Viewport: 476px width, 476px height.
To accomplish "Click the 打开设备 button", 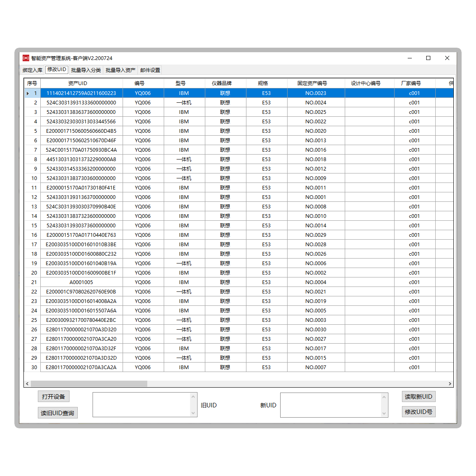I will pyautogui.click(x=53, y=397).
